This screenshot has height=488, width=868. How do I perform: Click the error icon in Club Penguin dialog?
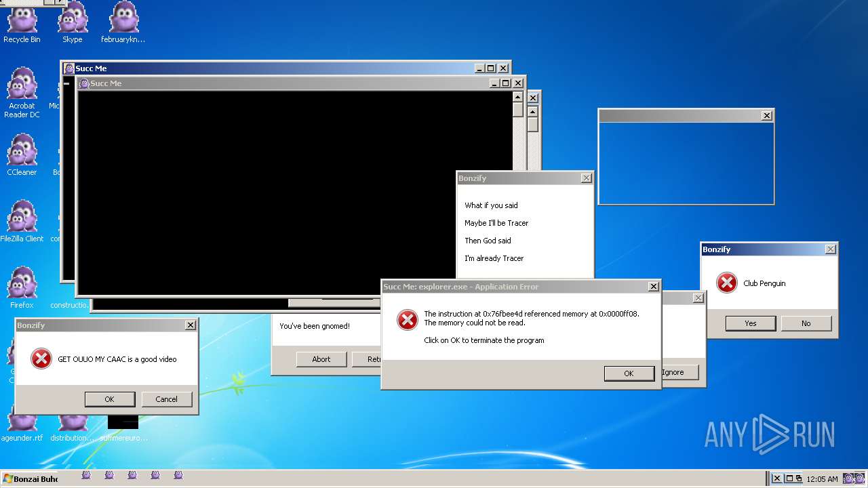click(727, 283)
